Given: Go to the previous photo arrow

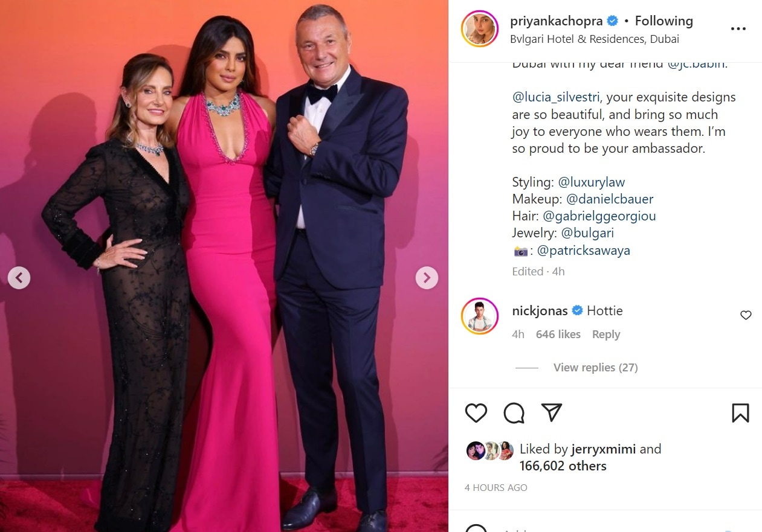Looking at the screenshot, I should click(19, 278).
